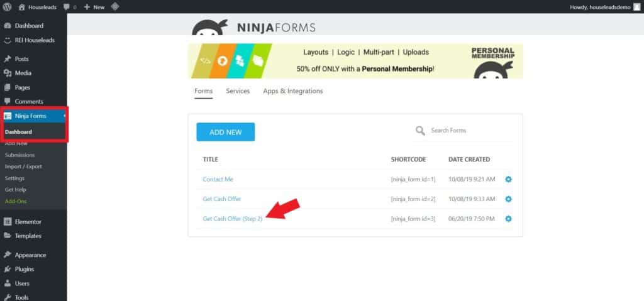Open the Tools wrench icon
Screen dimensions: 644x301
[x=8, y=297]
